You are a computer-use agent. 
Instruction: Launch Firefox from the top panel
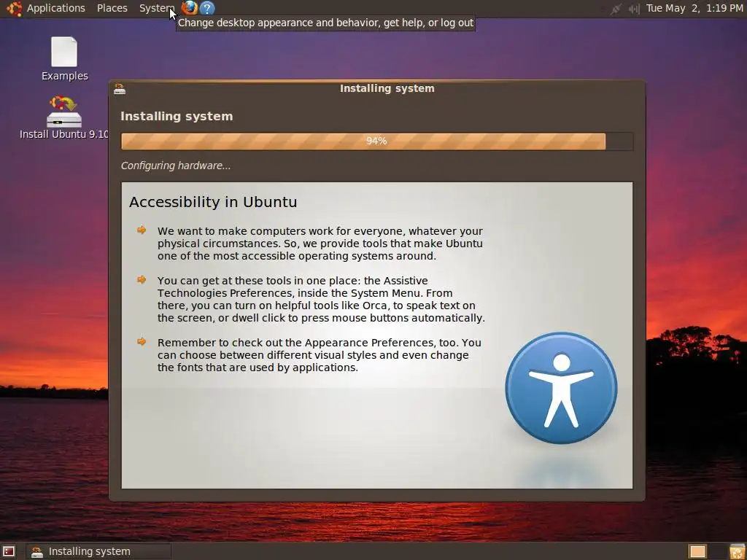point(190,8)
